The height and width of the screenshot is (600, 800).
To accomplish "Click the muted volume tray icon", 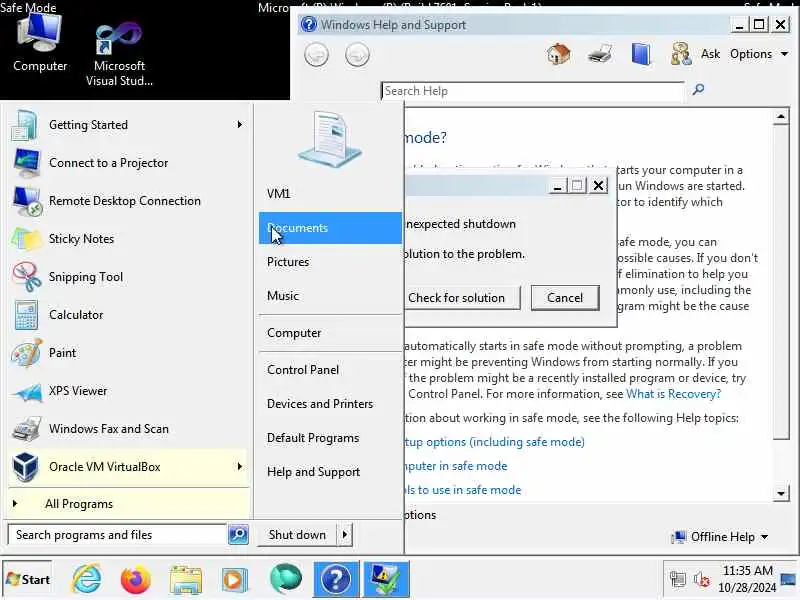I will (702, 580).
